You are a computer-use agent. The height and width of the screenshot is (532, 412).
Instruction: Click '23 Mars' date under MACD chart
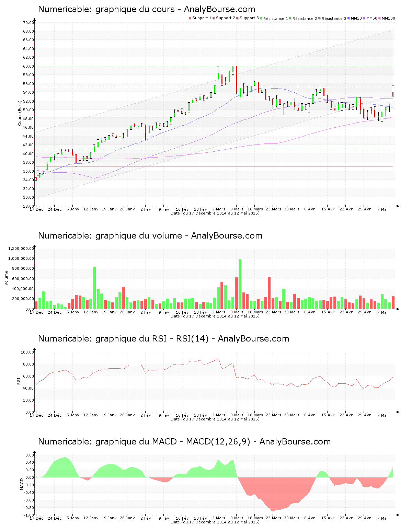[274, 518]
